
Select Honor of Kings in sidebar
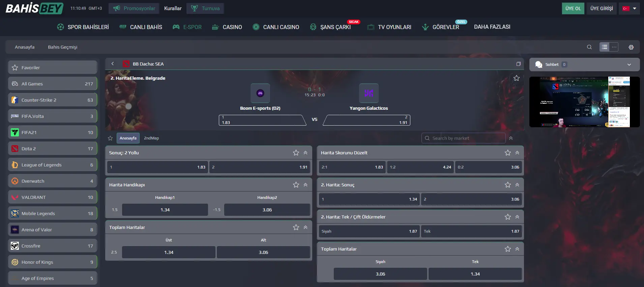tap(53, 262)
